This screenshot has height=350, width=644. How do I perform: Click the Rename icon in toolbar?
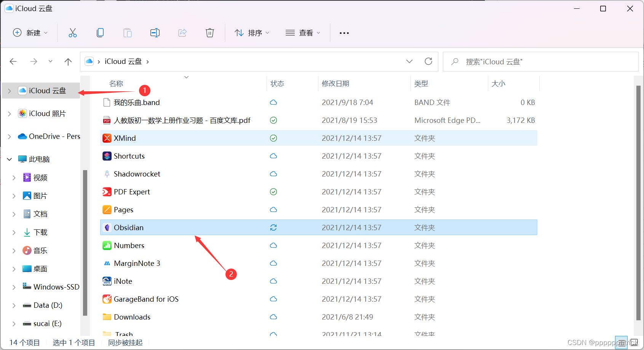pyautogui.click(x=155, y=33)
